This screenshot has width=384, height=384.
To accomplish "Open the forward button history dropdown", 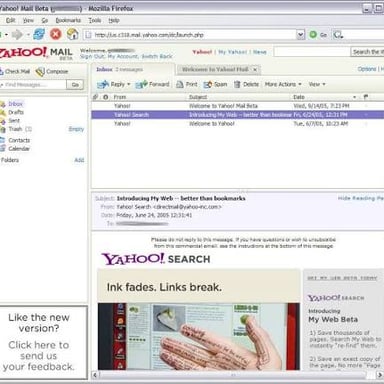I will (x=28, y=34).
